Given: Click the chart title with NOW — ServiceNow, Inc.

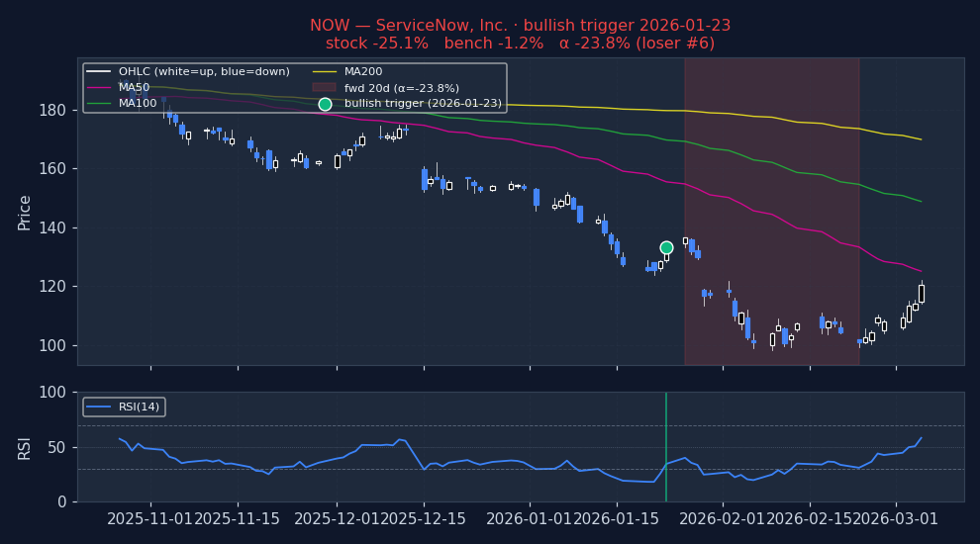Looking at the screenshot, I should click(x=520, y=26).
